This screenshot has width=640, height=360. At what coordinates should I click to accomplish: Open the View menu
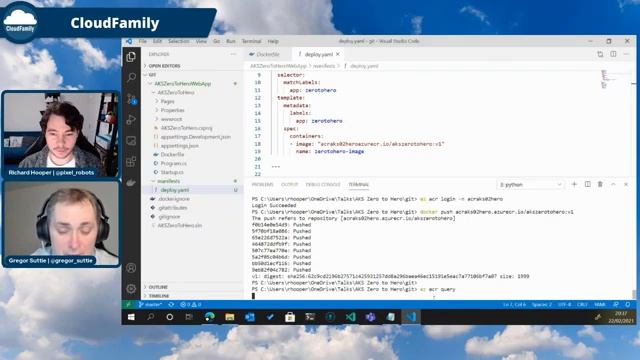[x=201, y=41]
